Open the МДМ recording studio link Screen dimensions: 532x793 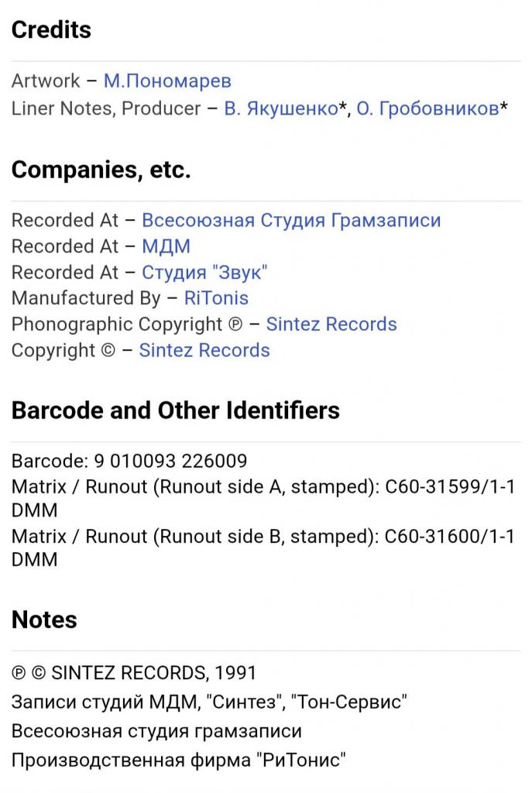pyautogui.click(x=166, y=246)
